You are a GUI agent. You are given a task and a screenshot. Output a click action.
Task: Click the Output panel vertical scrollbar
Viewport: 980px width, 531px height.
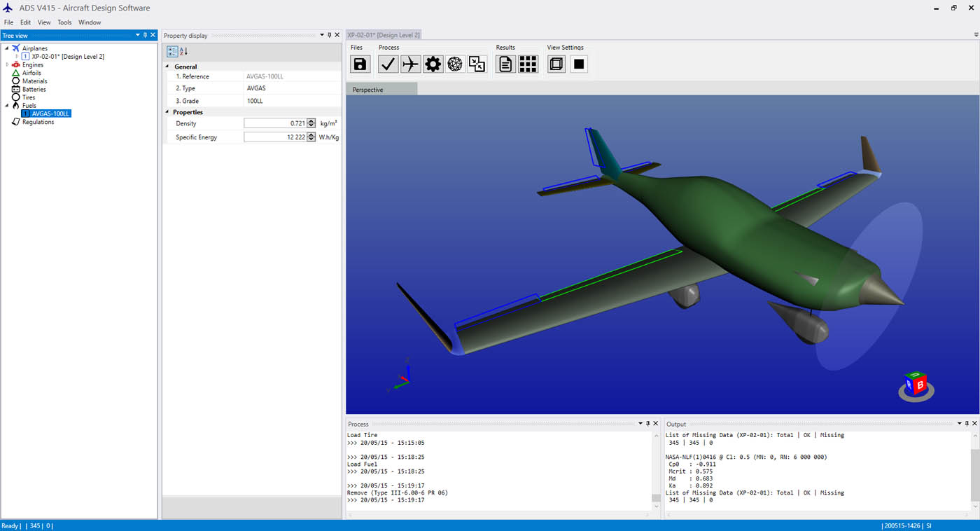point(975,471)
